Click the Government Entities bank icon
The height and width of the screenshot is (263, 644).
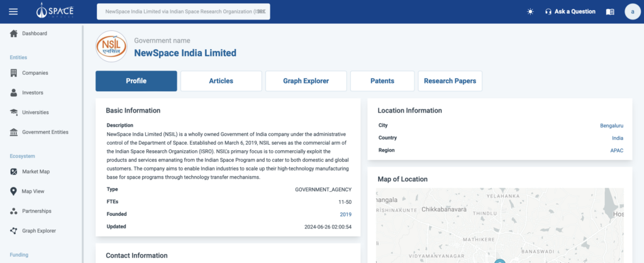click(x=14, y=132)
